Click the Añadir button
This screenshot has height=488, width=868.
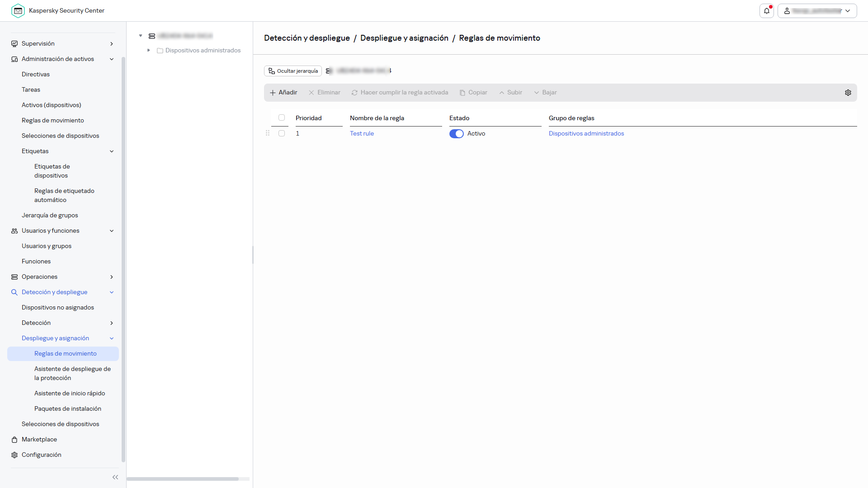pyautogui.click(x=283, y=93)
